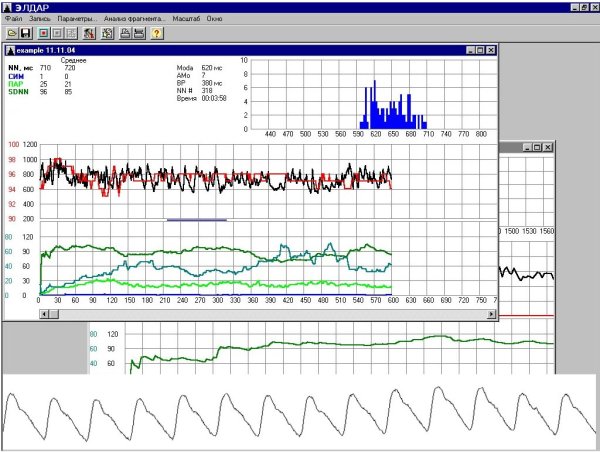Click the grayed-out grid toolbar icon
600x452 pixels.
(x=71, y=33)
